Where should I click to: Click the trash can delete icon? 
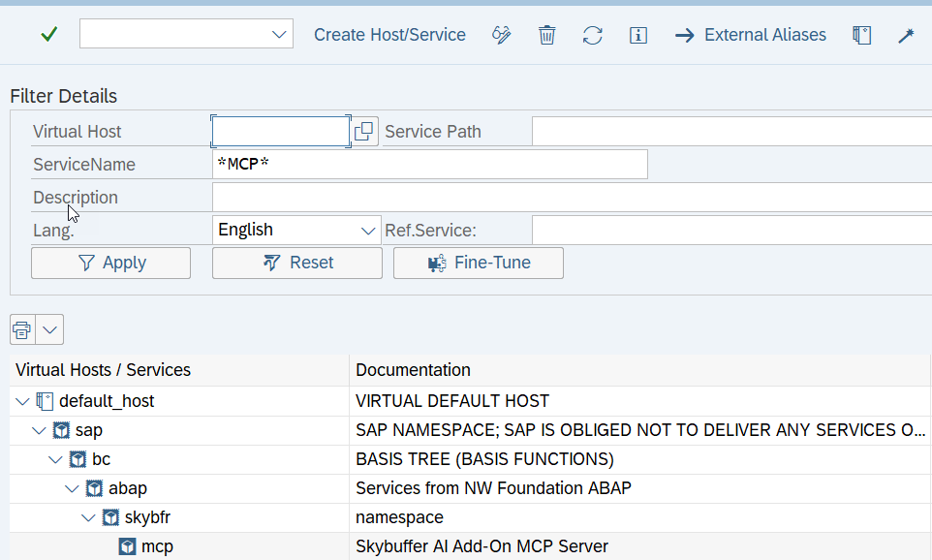pyautogui.click(x=547, y=35)
